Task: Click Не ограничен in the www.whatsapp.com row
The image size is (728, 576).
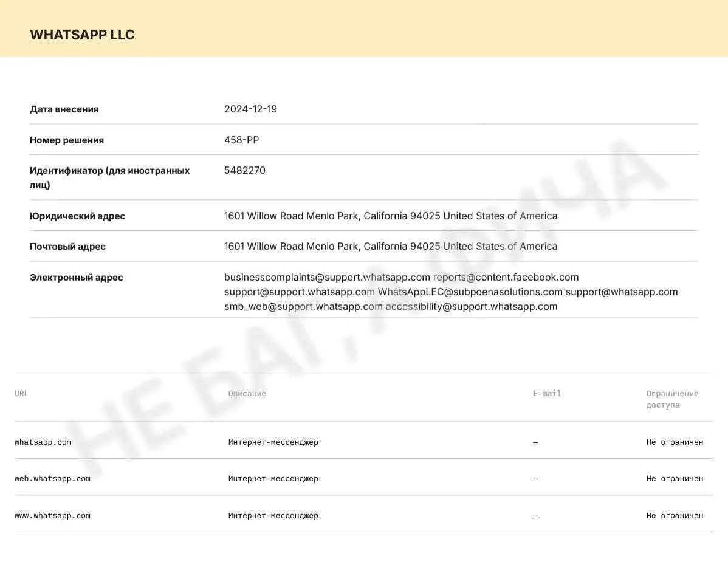Action: point(675,516)
